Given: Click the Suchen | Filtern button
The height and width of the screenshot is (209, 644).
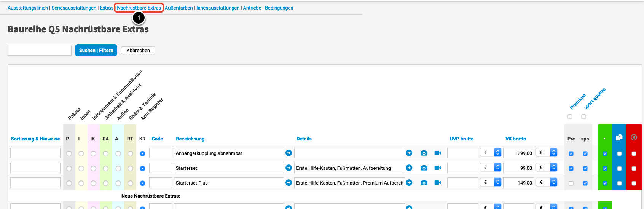Looking at the screenshot, I should click(x=96, y=50).
